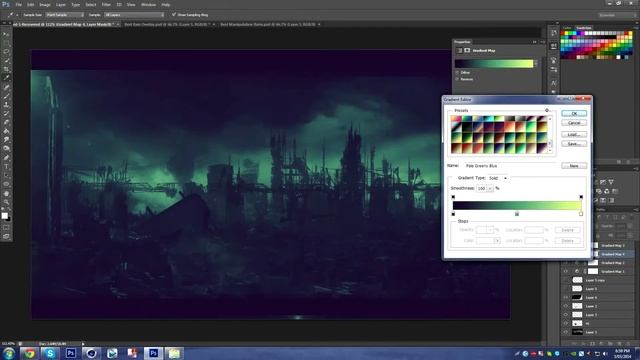Toggle Quick Mask mode icon

[6, 227]
